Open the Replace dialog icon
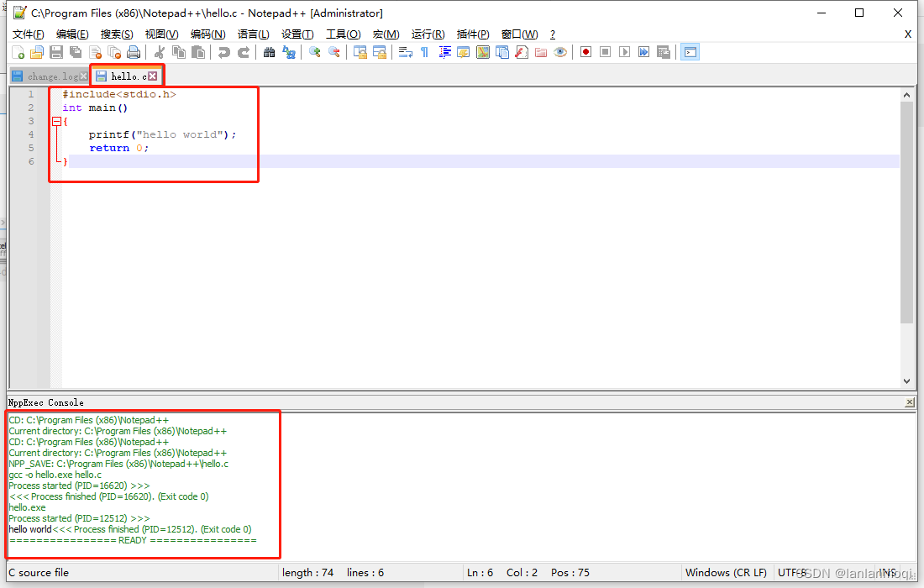The height and width of the screenshot is (588, 924). pyautogui.click(x=289, y=52)
